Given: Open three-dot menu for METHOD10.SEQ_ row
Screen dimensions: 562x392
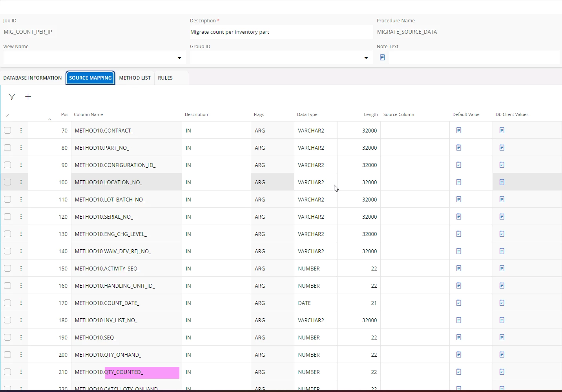Looking at the screenshot, I should click(x=21, y=338).
